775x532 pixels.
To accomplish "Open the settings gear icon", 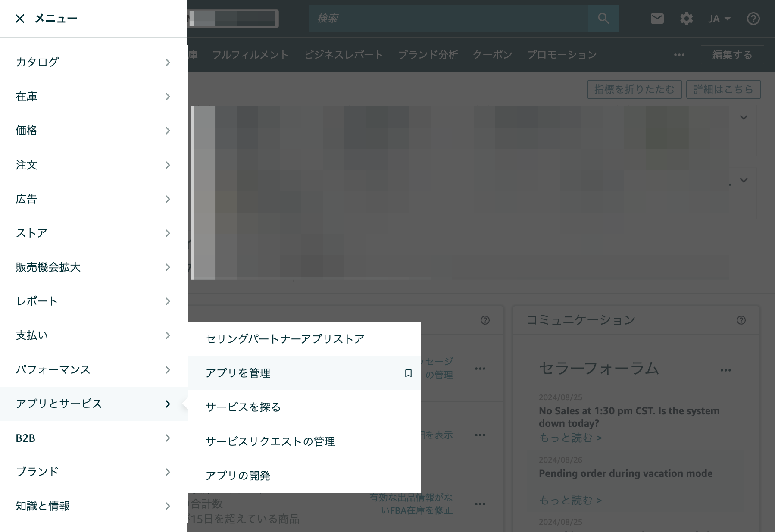I will pos(686,19).
